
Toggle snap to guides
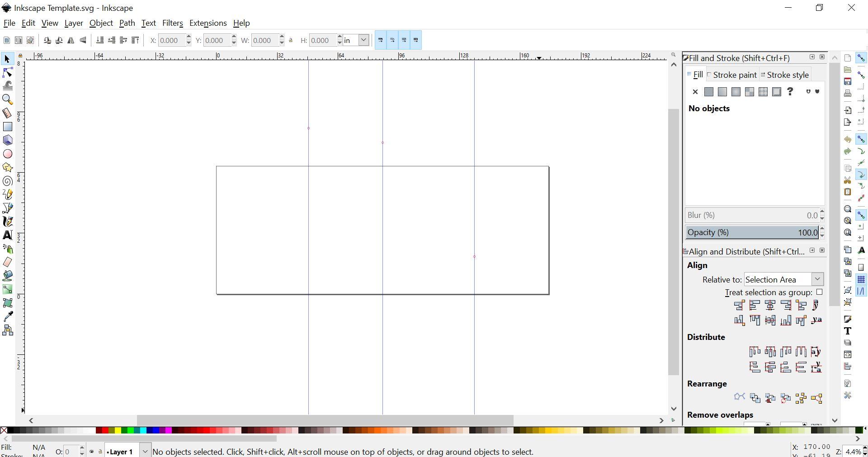coord(861,291)
